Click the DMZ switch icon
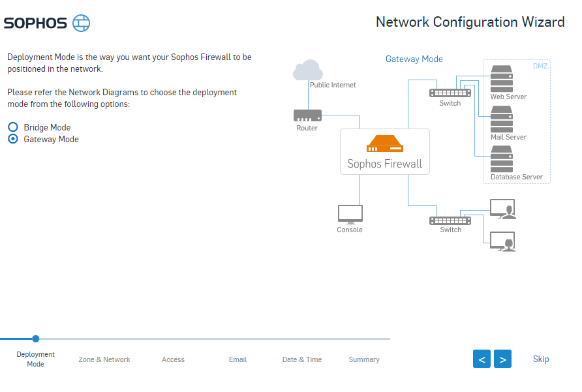 click(x=450, y=93)
